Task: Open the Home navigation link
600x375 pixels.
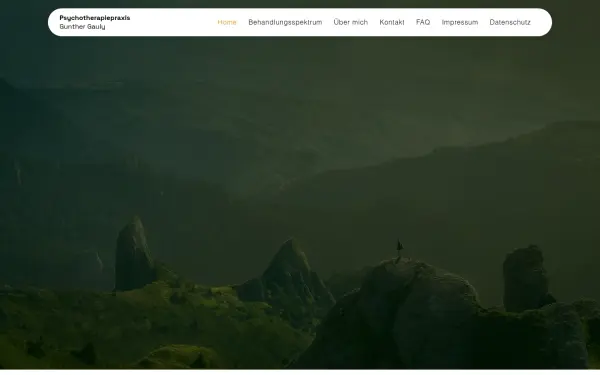Action: pos(227,22)
